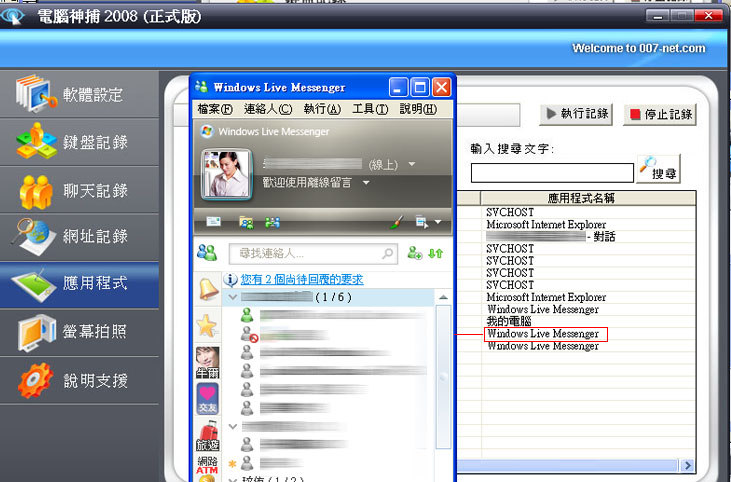Select the last Windows Live Messenger row
731x482 pixels.
coord(588,346)
